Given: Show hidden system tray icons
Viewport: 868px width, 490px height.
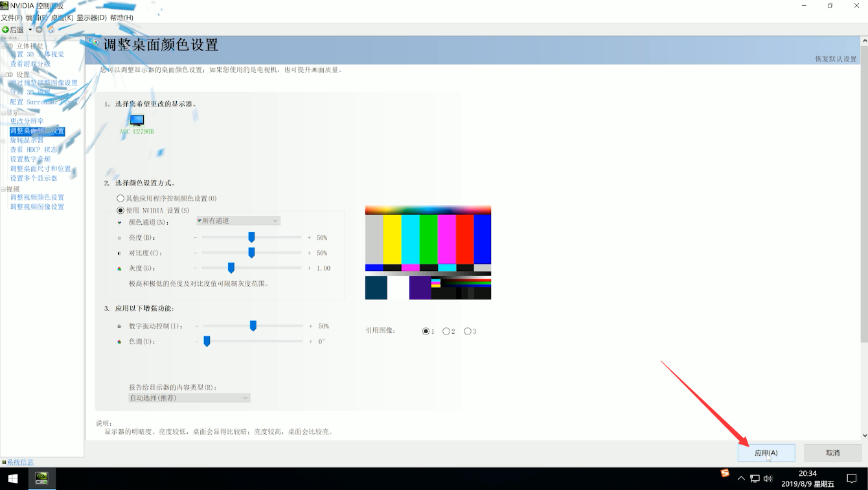Looking at the screenshot, I should tap(742, 479).
